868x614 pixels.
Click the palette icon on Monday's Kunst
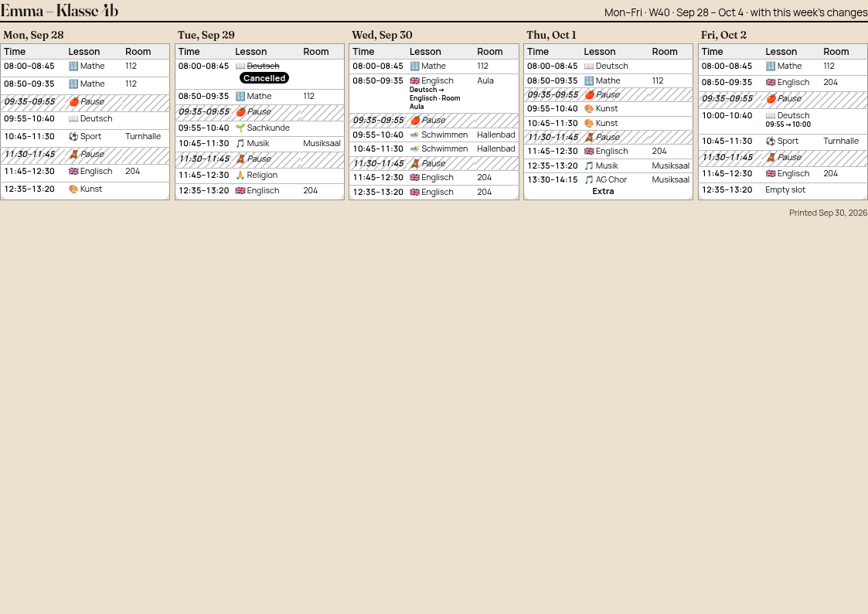[x=73, y=189]
